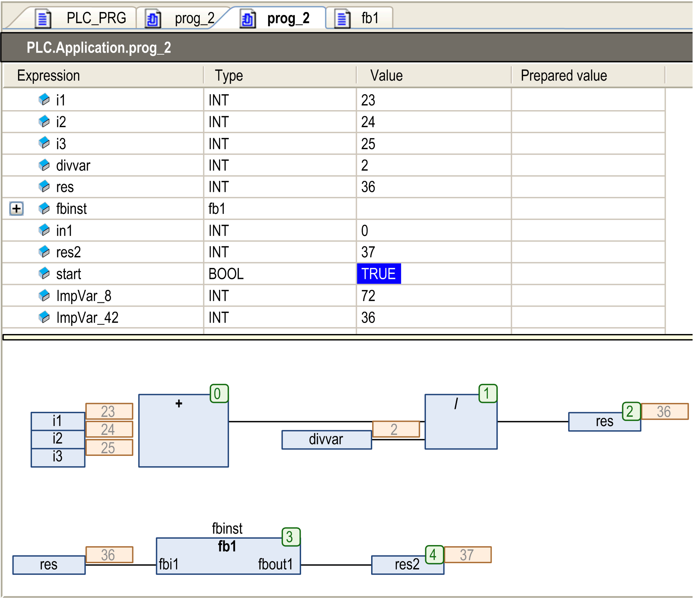The width and height of the screenshot is (700, 598).
Task: Select the addition block with execution badge 0
Action: pyautogui.click(x=183, y=430)
